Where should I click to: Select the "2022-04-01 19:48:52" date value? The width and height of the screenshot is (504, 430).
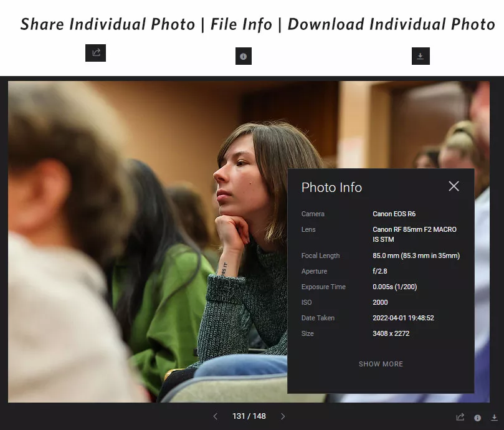[x=404, y=318]
